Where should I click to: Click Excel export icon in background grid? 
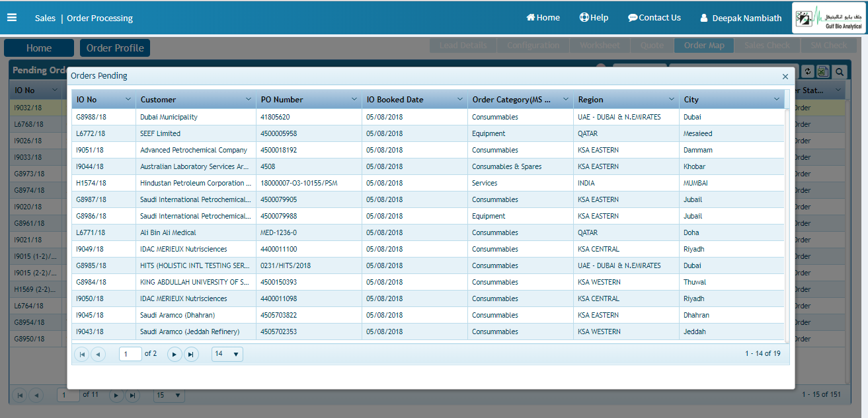824,71
